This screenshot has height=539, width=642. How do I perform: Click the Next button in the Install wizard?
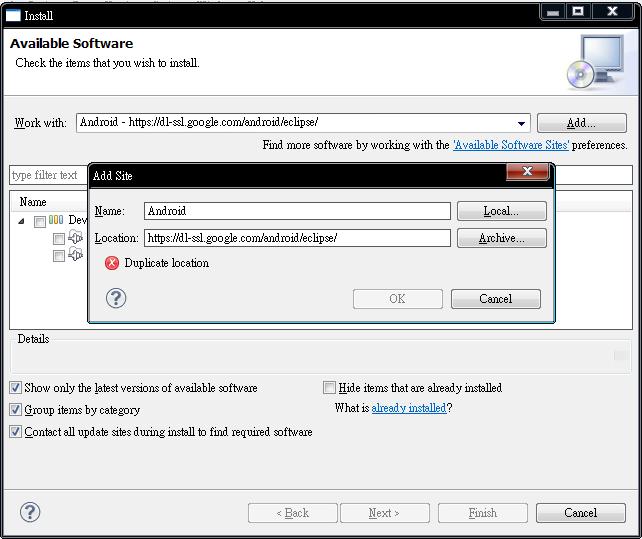coord(385,513)
